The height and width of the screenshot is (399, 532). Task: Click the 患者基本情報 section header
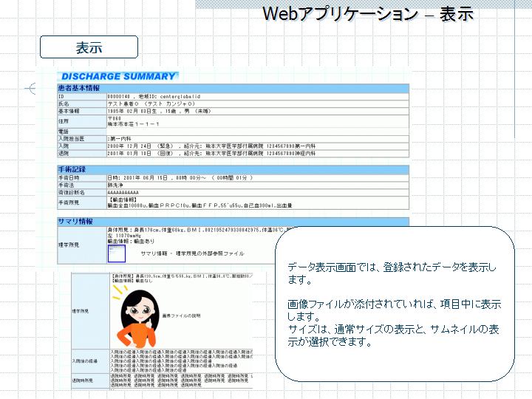pyautogui.click(x=80, y=88)
